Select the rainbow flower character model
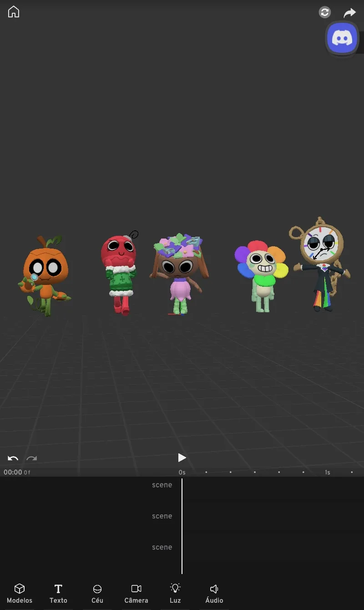Screen dimensions: 364x610 pos(261,277)
